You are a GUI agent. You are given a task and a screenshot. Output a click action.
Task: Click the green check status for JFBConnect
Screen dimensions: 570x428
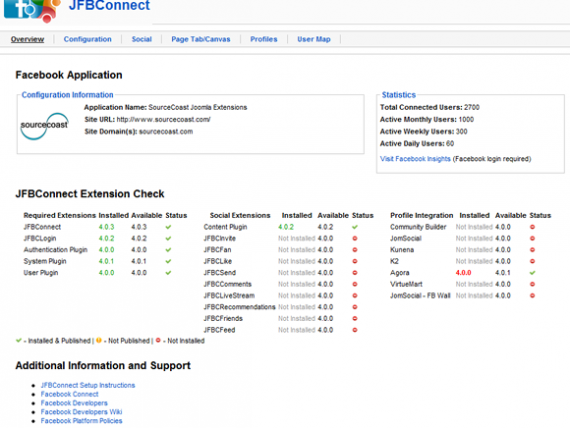coord(168,227)
